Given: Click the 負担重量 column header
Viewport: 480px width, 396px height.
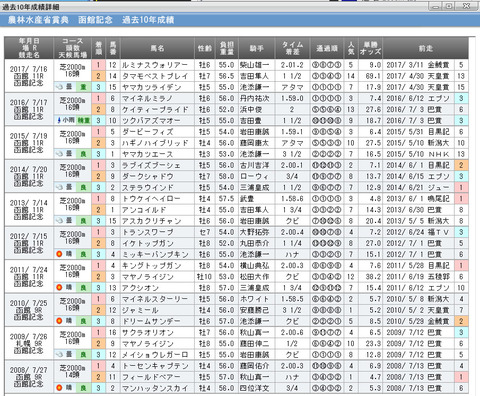Looking at the screenshot, I should [x=227, y=48].
